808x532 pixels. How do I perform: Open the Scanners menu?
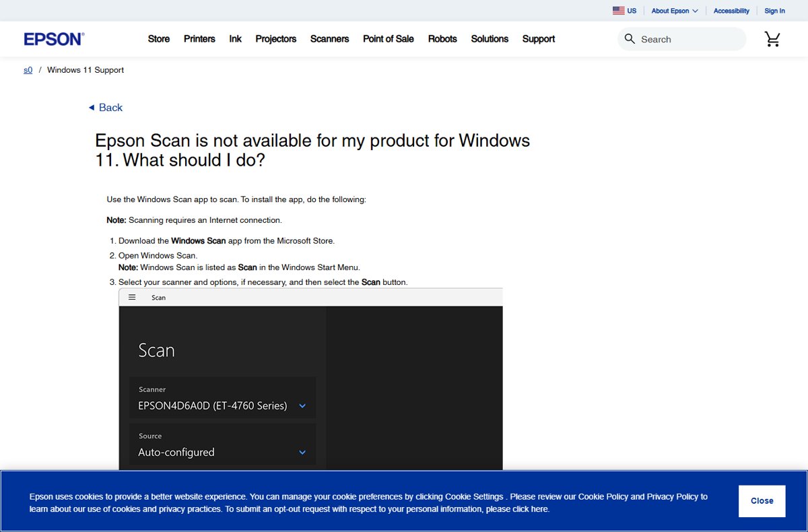329,39
